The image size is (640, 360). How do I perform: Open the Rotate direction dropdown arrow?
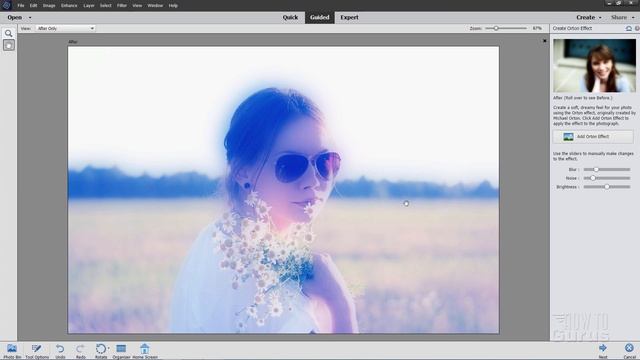(x=109, y=349)
